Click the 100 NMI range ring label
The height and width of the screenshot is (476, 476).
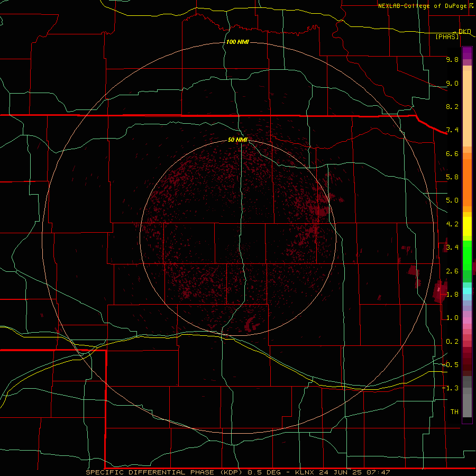[x=237, y=42]
